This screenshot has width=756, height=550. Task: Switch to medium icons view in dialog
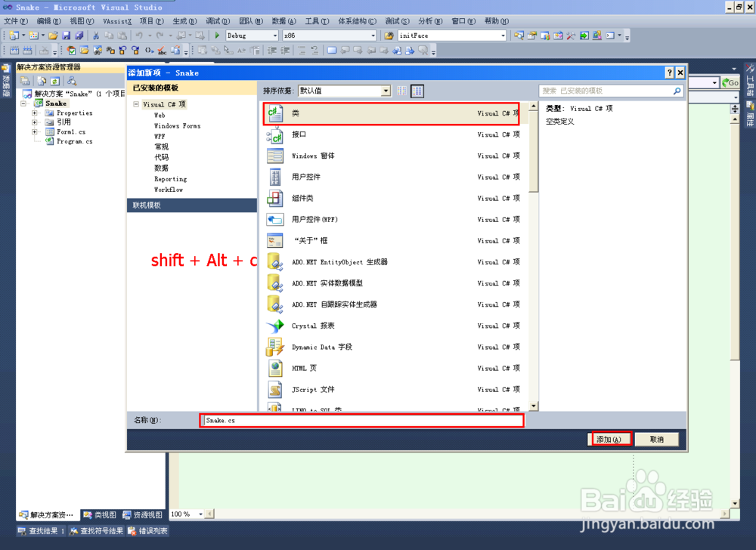[417, 91]
